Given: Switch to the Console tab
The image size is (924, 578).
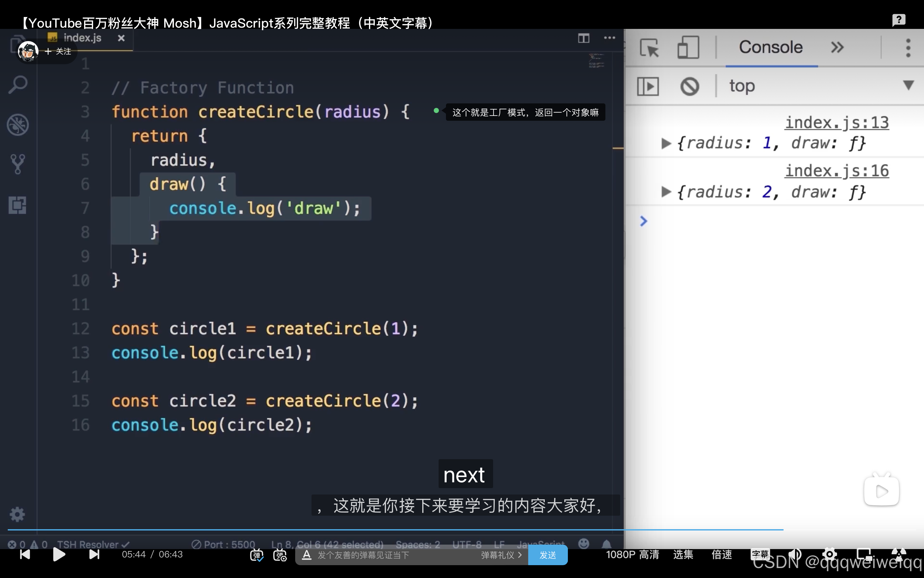Looking at the screenshot, I should [771, 48].
